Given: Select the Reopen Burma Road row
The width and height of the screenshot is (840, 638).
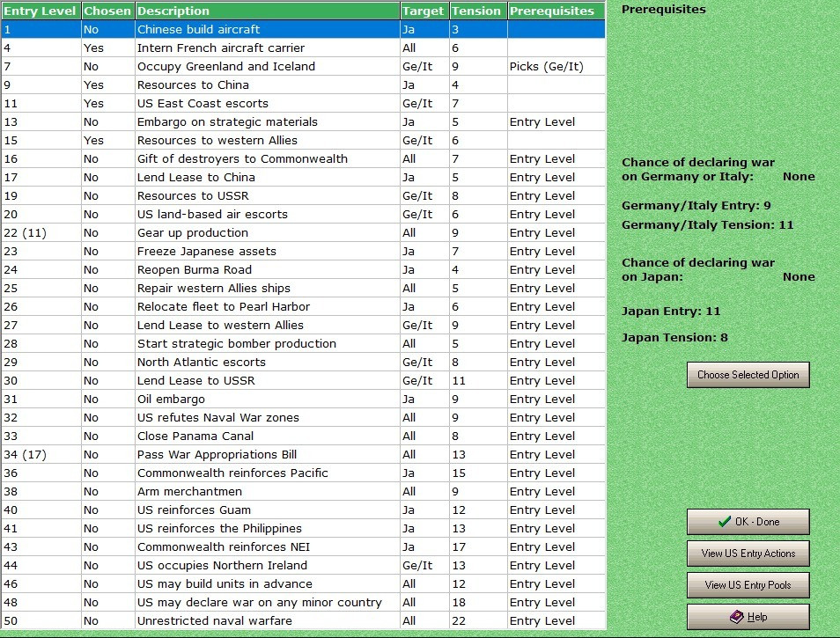Looking at the screenshot, I should click(x=303, y=270).
